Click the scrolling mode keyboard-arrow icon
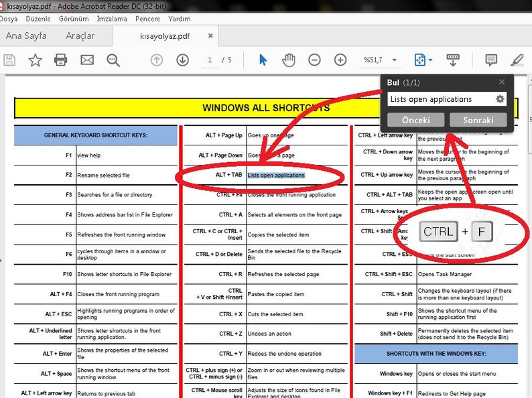The height and width of the screenshot is (398, 532). click(x=453, y=60)
